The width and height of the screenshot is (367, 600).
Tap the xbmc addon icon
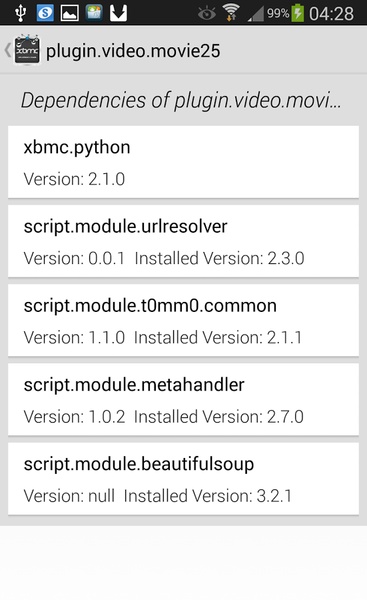click(27, 50)
